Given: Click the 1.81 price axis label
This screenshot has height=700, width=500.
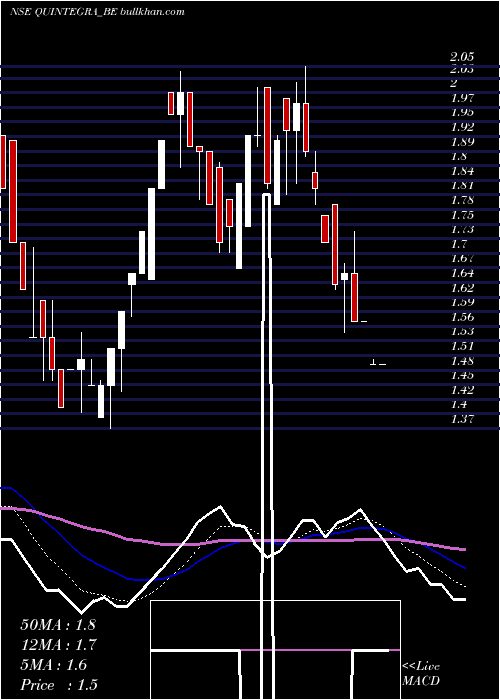Looking at the screenshot, I should point(462,185).
